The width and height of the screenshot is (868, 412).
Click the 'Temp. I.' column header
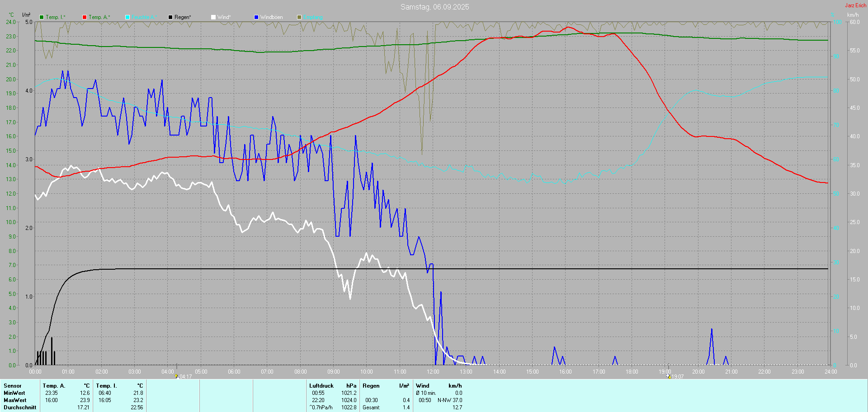(106, 386)
